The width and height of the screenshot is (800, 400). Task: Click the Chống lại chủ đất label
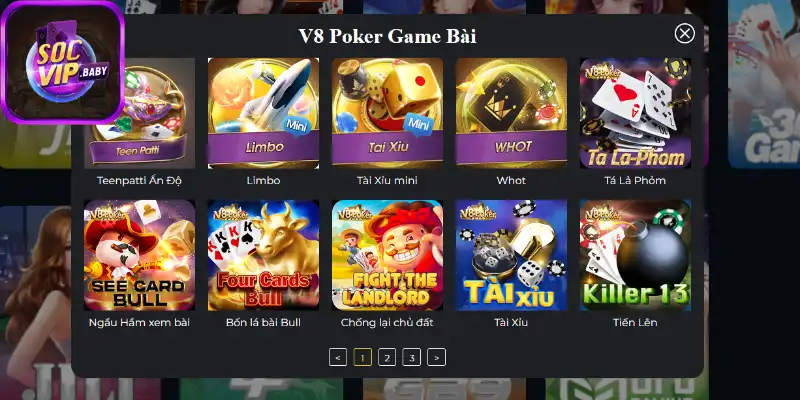[387, 322]
